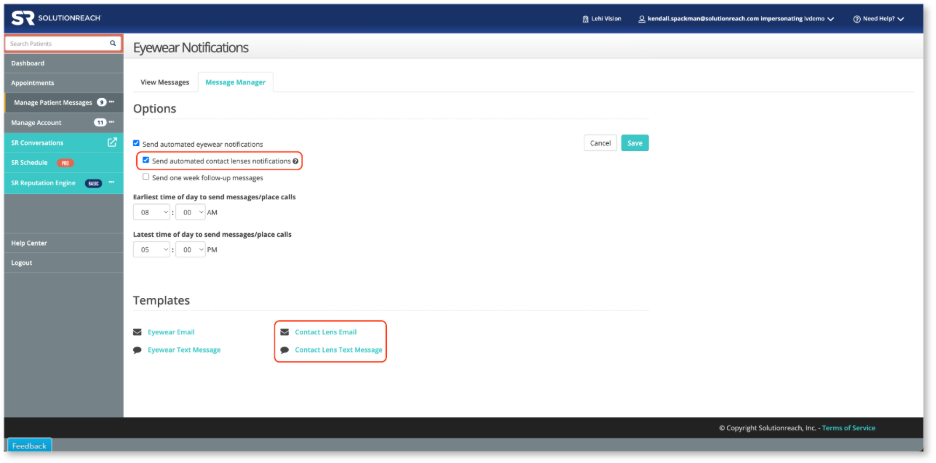Click the SR Conversations external link icon
The height and width of the screenshot is (463, 936).
(x=112, y=142)
